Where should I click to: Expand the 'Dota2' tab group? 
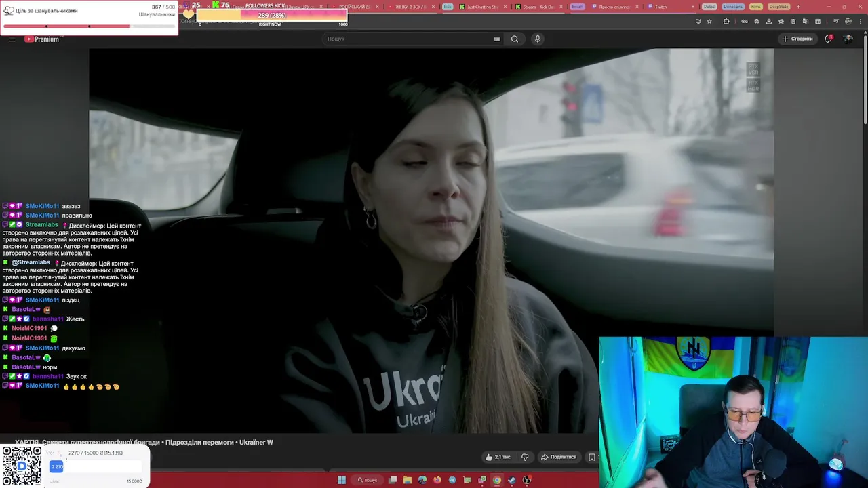(709, 7)
